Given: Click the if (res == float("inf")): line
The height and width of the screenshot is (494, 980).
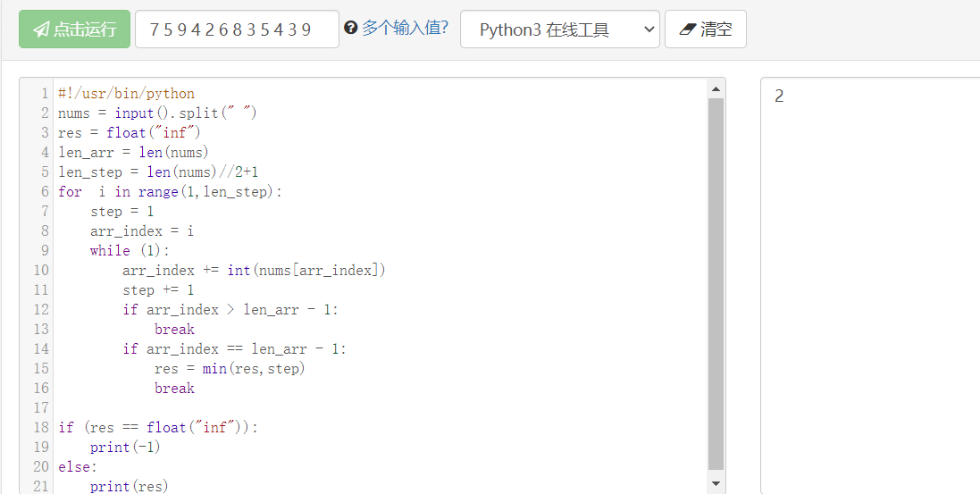Looking at the screenshot, I should tap(158, 428).
